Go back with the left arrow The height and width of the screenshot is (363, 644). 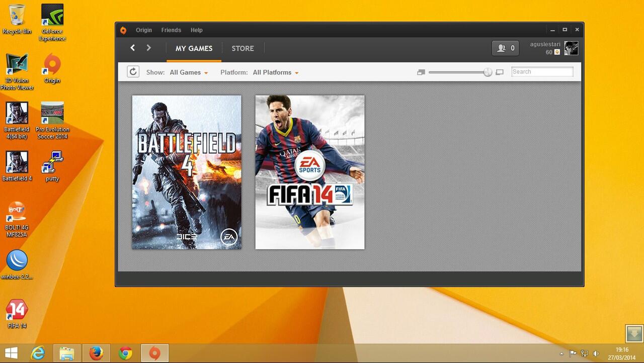pos(133,48)
